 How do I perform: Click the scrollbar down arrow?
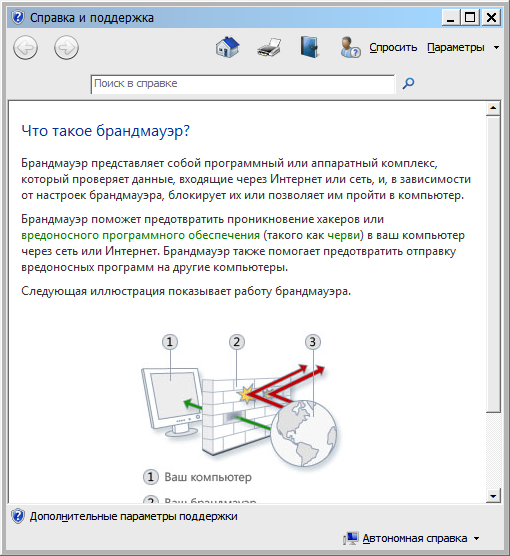[x=493, y=496]
